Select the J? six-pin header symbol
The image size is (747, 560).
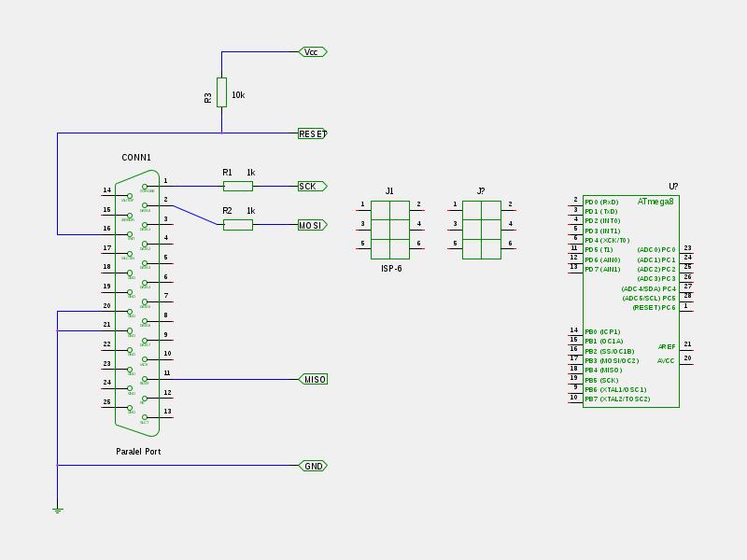(482, 230)
